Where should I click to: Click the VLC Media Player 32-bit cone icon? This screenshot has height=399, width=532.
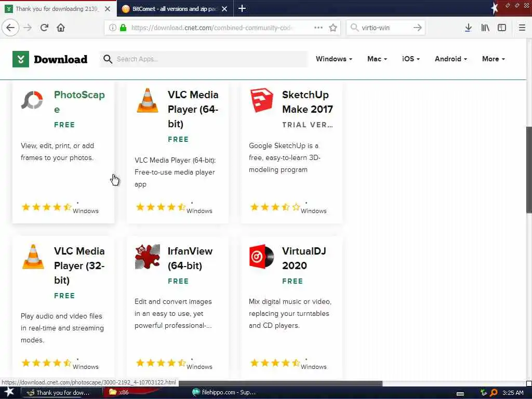click(x=33, y=257)
